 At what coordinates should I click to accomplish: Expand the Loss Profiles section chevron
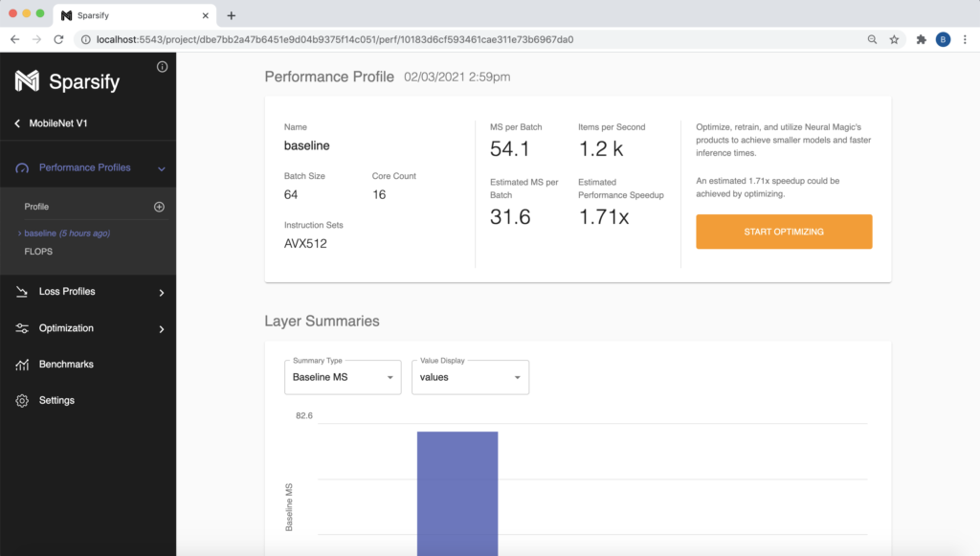pyautogui.click(x=161, y=293)
